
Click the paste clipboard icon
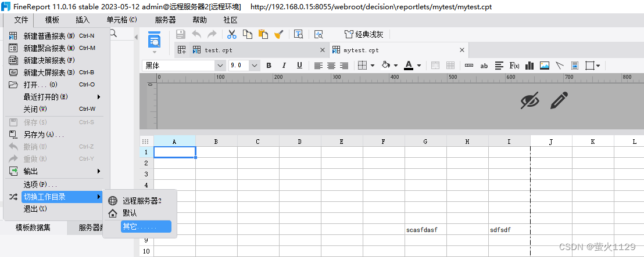pos(263,34)
